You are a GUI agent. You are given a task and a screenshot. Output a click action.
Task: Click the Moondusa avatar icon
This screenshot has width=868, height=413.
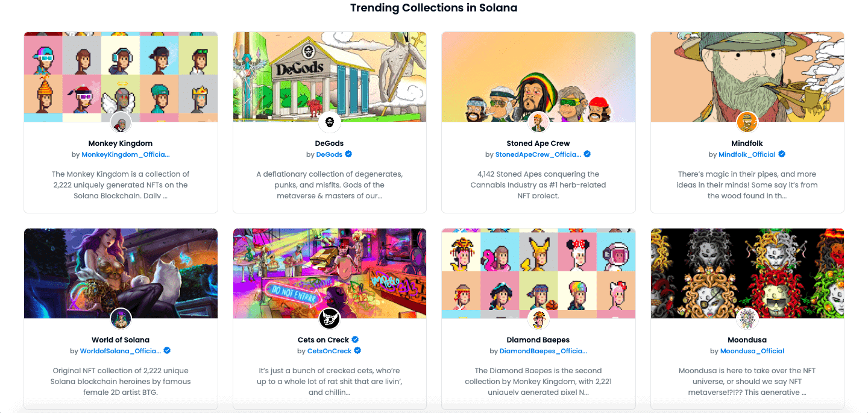click(747, 319)
